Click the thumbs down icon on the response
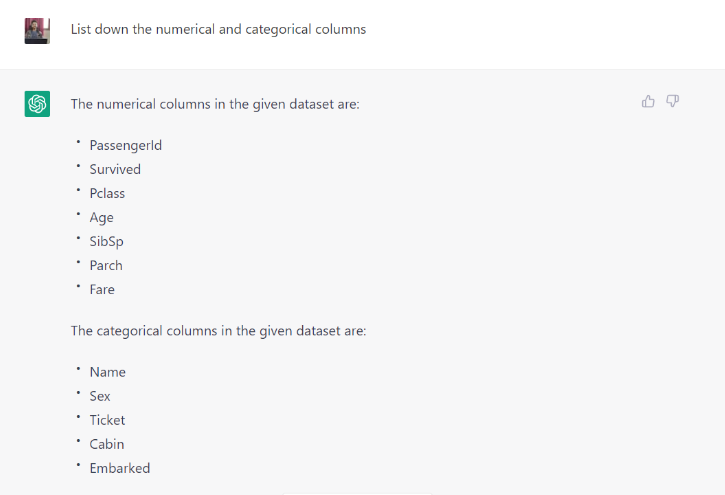 pos(673,101)
